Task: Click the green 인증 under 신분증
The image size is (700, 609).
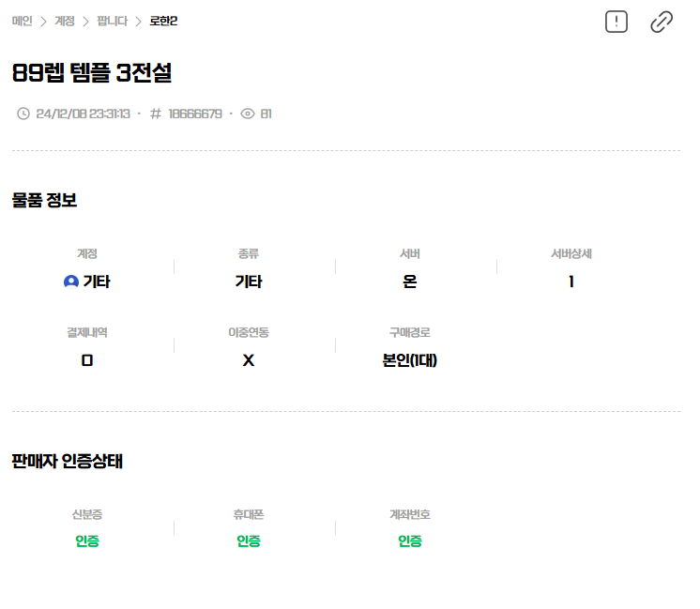Action: [x=87, y=541]
